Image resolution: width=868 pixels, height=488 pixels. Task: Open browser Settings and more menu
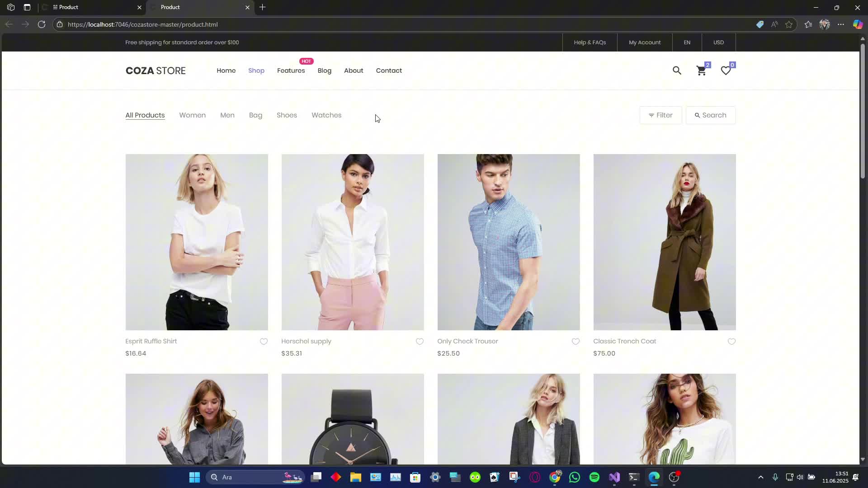[841, 24]
